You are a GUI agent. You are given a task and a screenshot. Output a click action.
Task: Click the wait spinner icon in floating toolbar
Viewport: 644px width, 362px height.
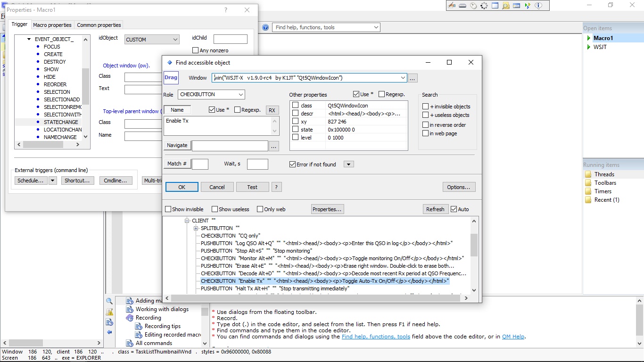[484, 6]
